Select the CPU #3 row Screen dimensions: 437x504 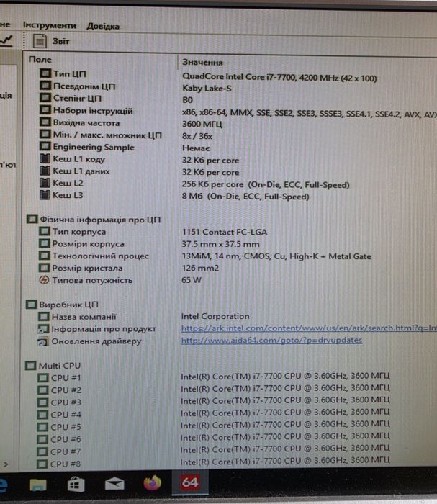click(x=214, y=402)
